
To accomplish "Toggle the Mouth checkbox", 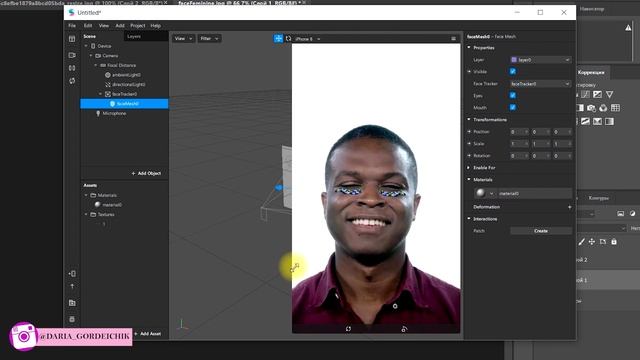I will (513, 107).
